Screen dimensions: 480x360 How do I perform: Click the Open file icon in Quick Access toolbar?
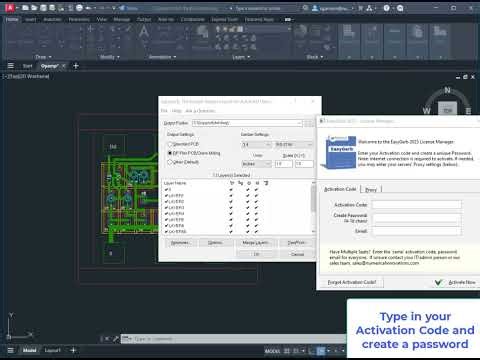click(x=34, y=7)
